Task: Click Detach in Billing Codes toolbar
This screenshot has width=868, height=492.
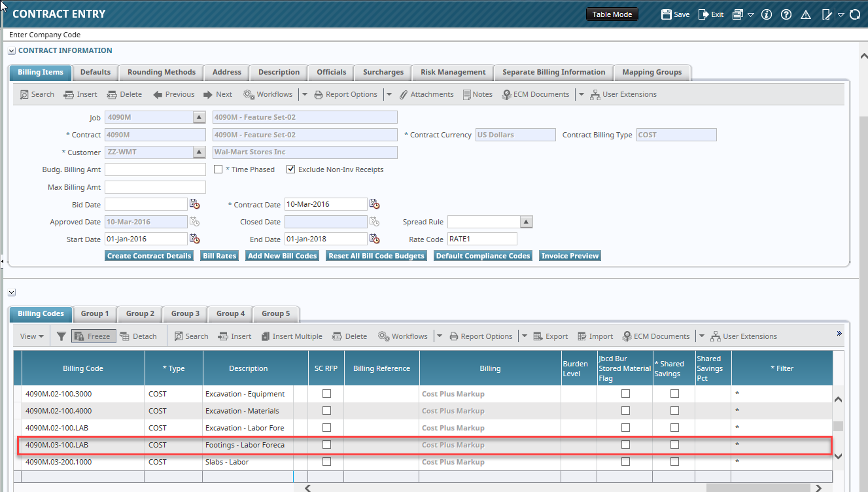Action: [x=138, y=336]
